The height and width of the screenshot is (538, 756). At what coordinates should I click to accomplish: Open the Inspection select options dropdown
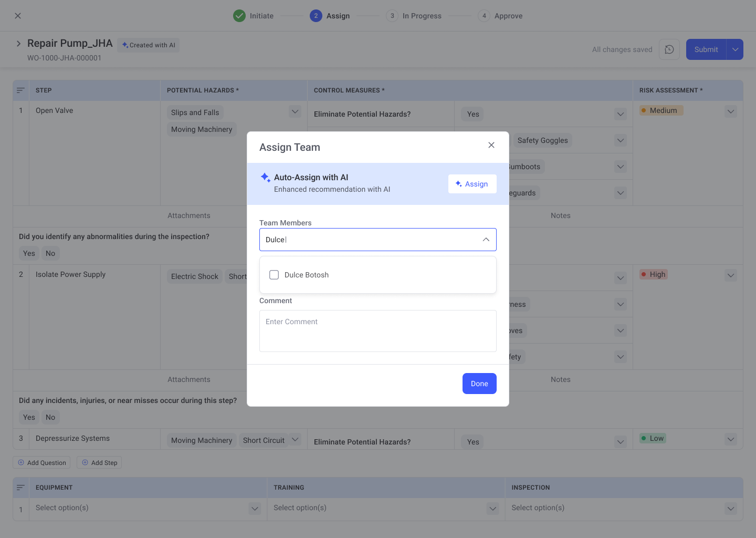tap(731, 509)
